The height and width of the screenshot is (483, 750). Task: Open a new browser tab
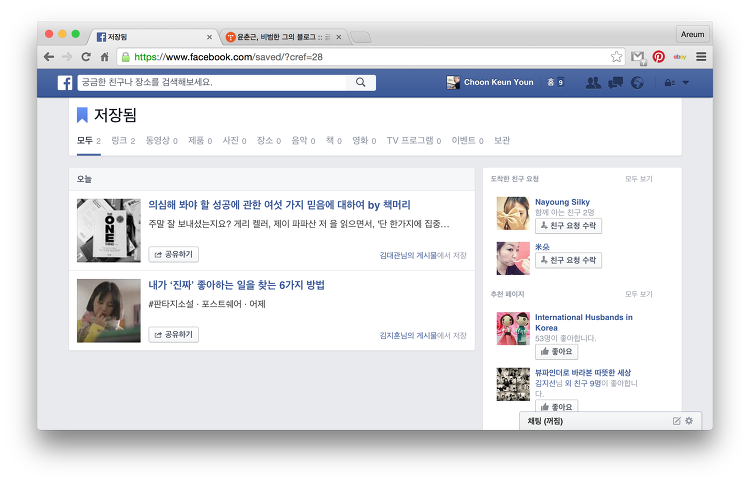361,37
